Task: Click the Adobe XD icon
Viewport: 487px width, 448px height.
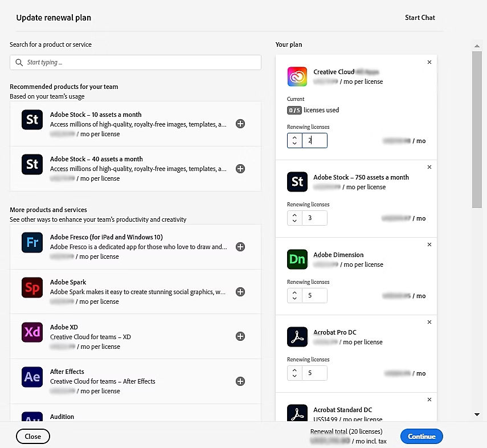Action: click(32, 332)
